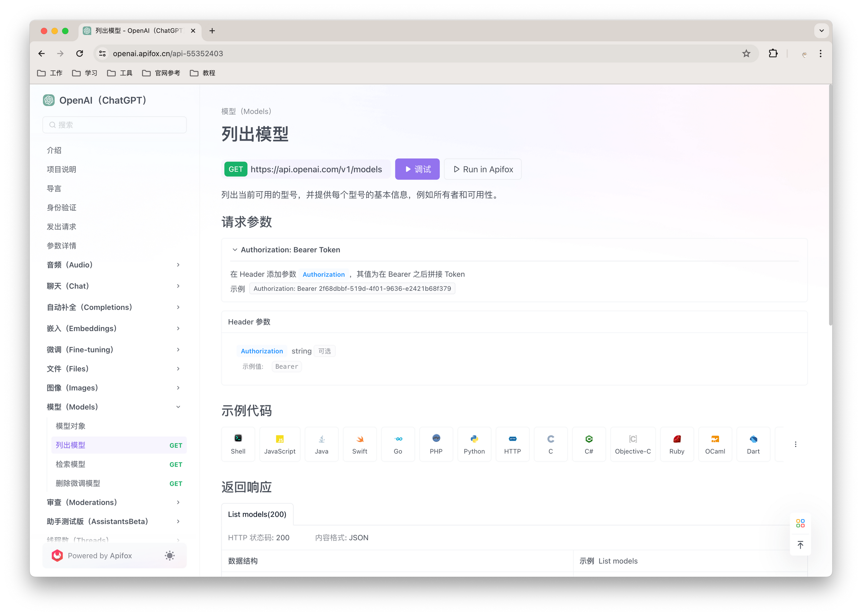This screenshot has height=616, width=862.
Task: Toggle the grid view button at bottom right
Action: pos(801,523)
